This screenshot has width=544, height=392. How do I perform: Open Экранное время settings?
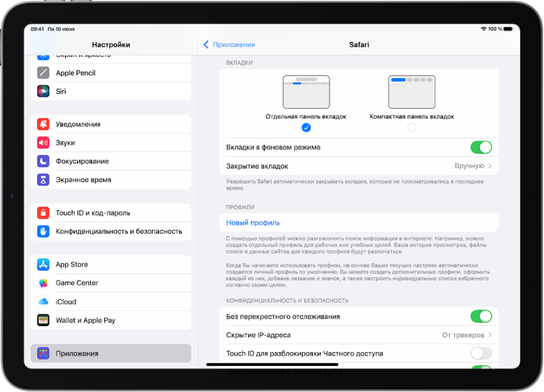(x=110, y=180)
